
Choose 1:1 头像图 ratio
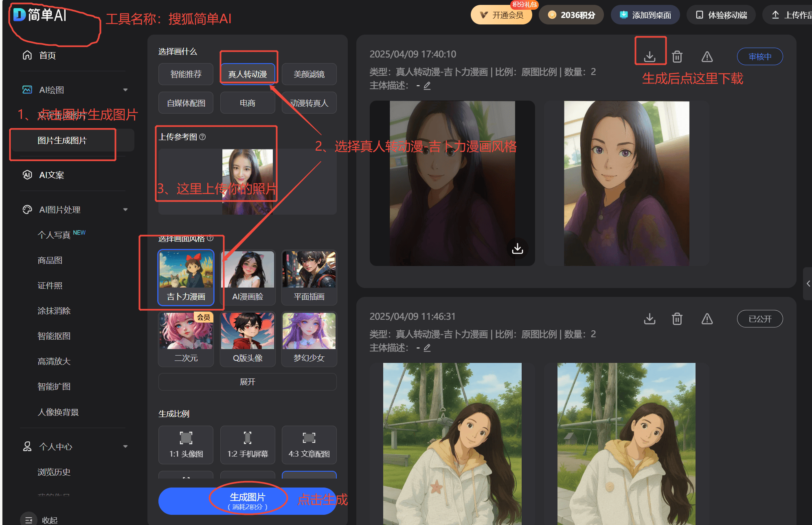click(x=186, y=445)
